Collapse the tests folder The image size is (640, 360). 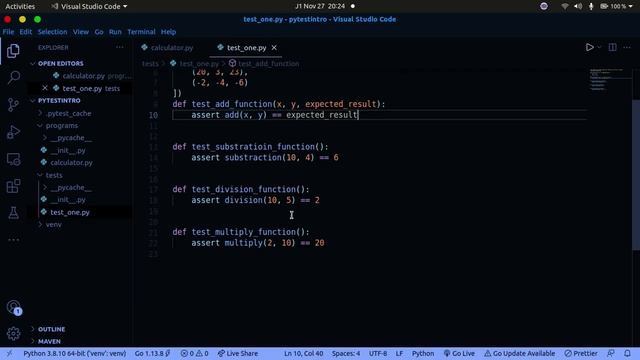pos(54,175)
